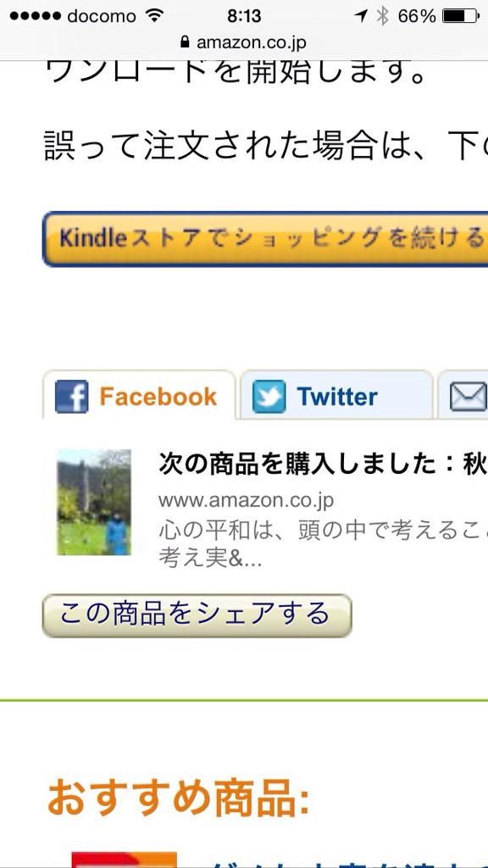Tap the location arrow status icon

[x=361, y=17]
